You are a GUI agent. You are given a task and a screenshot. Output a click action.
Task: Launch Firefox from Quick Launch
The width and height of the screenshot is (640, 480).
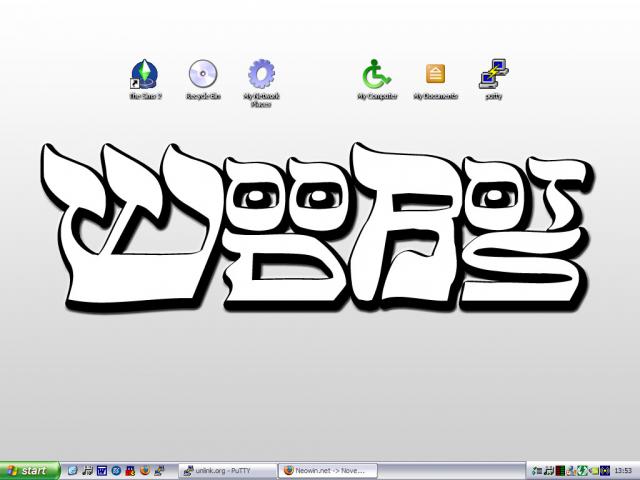[145, 471]
